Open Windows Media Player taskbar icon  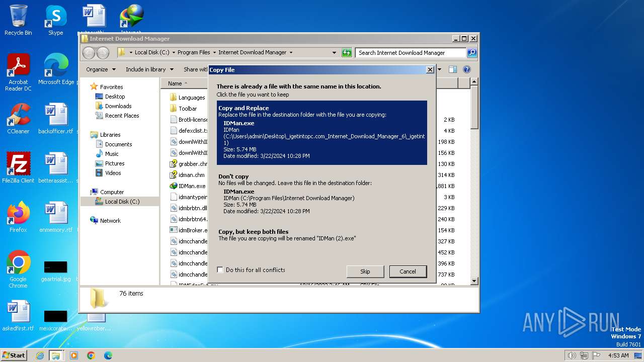coord(74,355)
